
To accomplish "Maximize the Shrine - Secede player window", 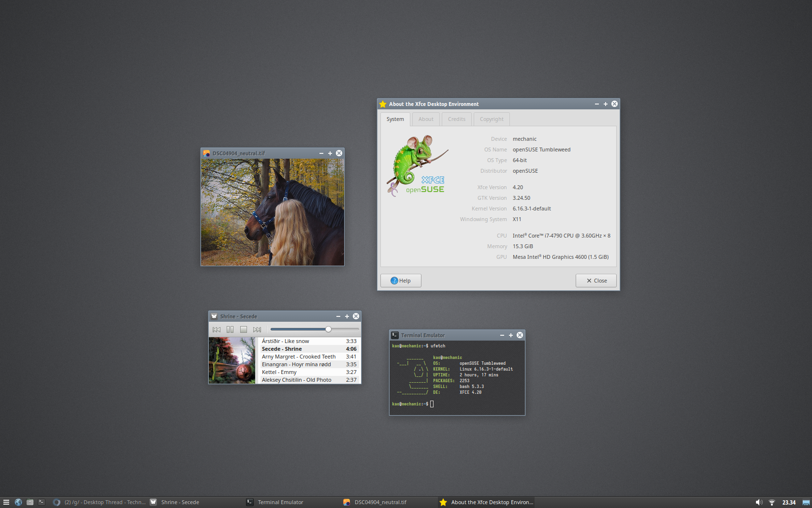I will pos(347,316).
